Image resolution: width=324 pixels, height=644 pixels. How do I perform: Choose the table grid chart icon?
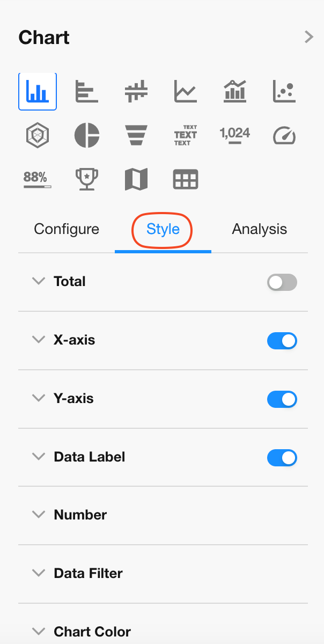coord(186,179)
